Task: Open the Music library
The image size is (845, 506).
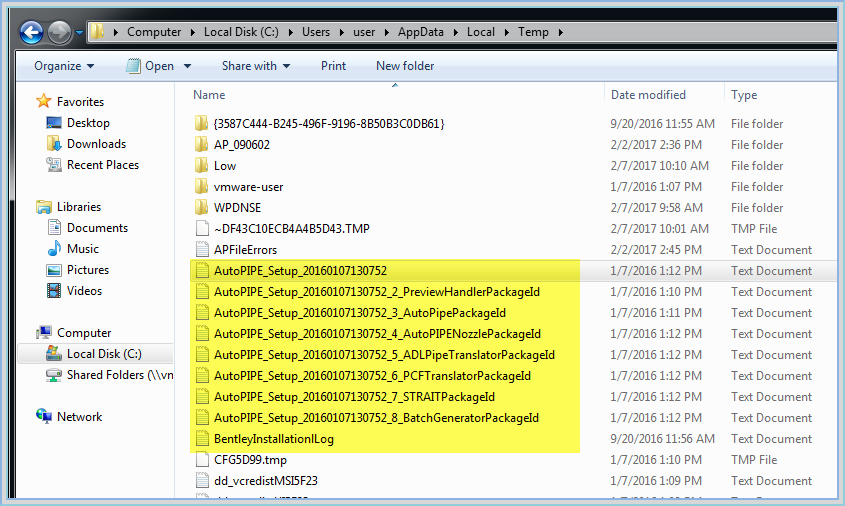Action: coord(83,249)
